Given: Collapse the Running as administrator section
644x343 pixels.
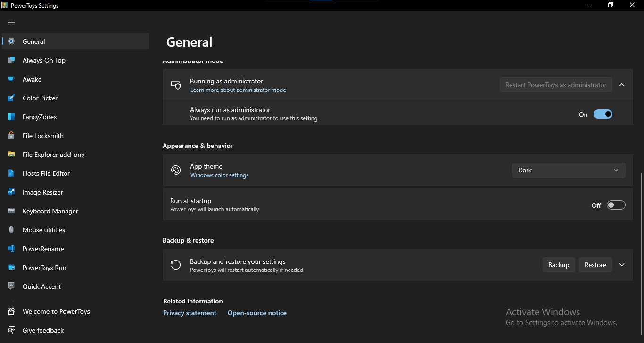Looking at the screenshot, I should point(622,85).
